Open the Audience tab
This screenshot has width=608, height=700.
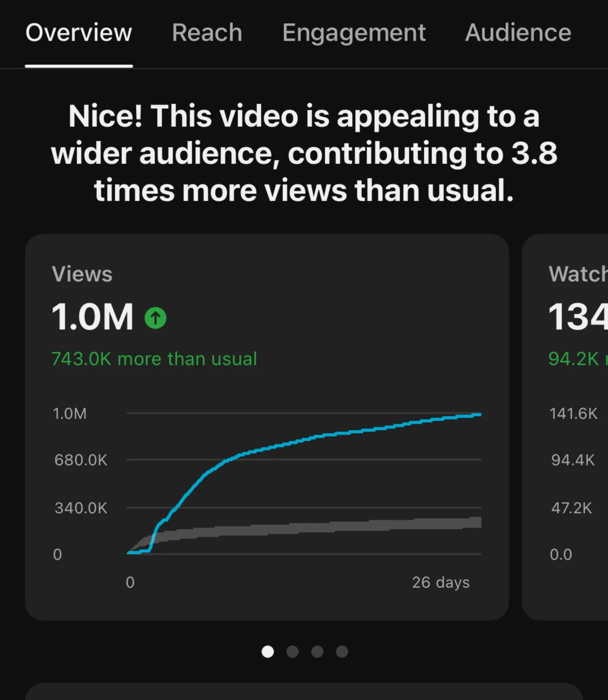518,33
